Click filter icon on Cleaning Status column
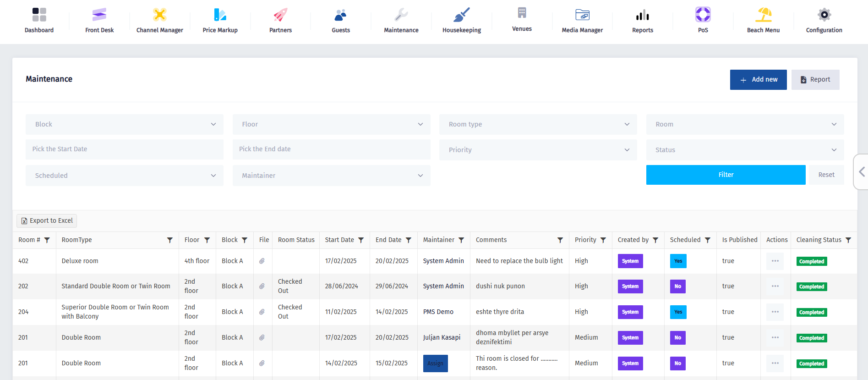Image resolution: width=868 pixels, height=380 pixels. 848,240
